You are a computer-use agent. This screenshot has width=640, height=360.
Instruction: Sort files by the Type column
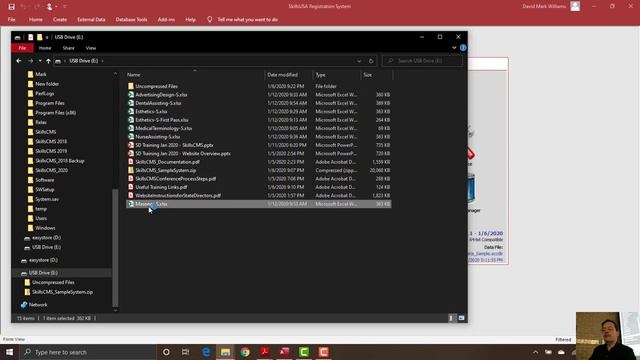320,75
